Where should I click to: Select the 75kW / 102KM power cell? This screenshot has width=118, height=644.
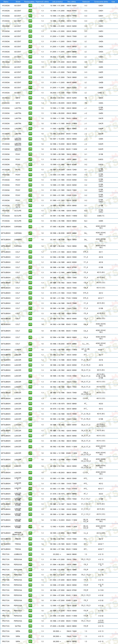point(72,93)
